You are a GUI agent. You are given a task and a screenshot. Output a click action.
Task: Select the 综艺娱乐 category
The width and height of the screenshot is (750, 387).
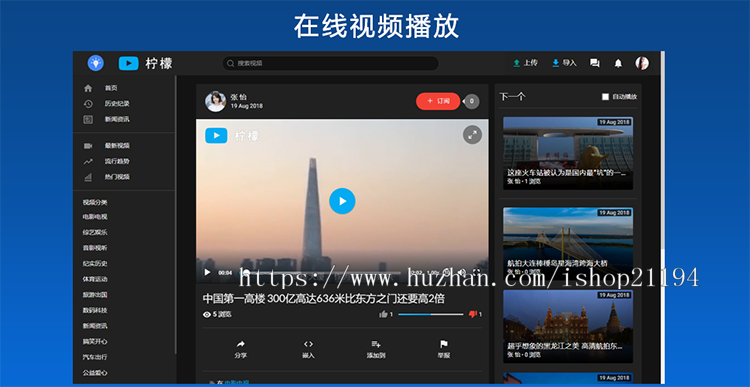point(95,232)
